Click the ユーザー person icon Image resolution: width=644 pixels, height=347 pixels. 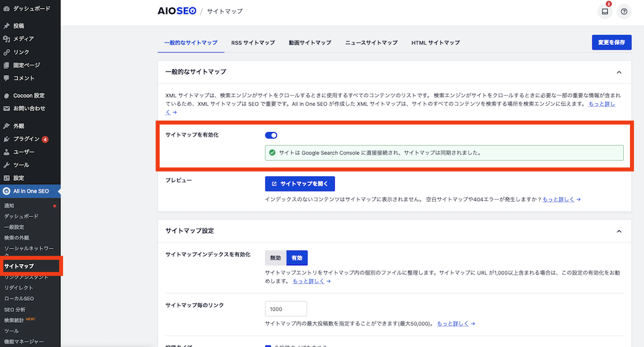pyautogui.click(x=7, y=152)
